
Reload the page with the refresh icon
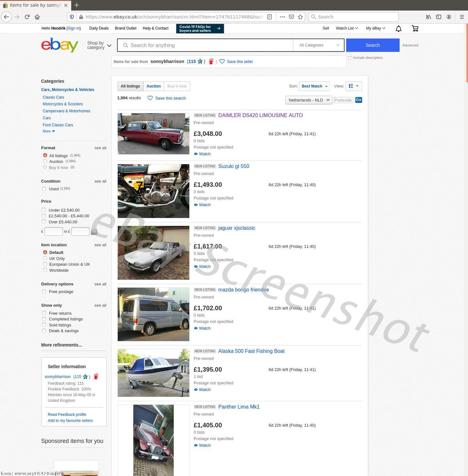(27, 17)
